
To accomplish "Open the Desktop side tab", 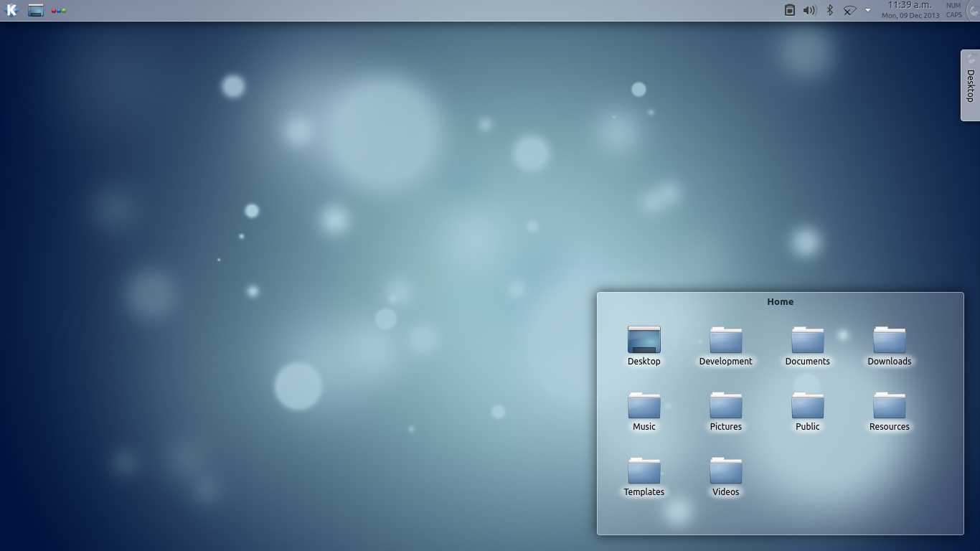I will pyautogui.click(x=970, y=85).
